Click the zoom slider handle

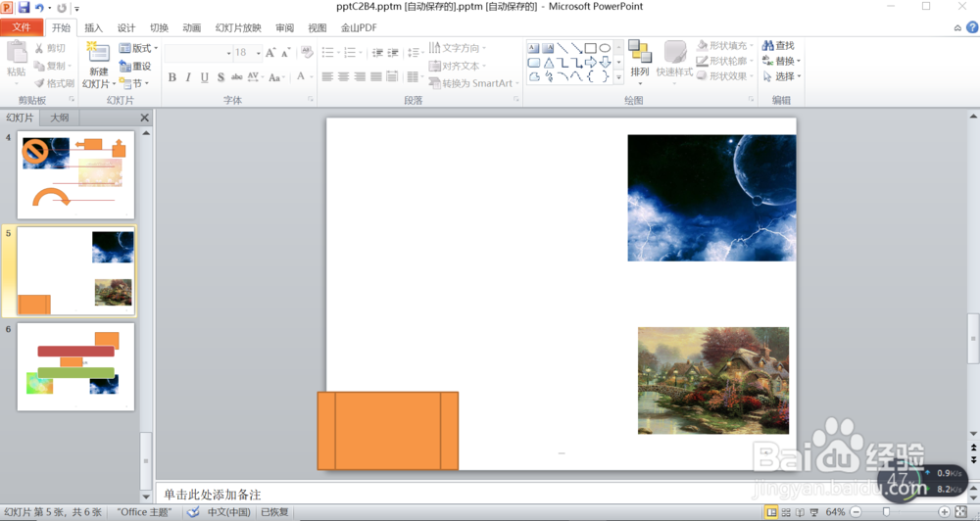coord(886,512)
